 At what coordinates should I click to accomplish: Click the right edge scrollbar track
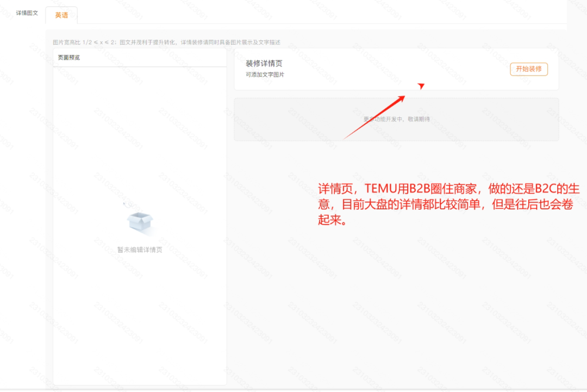584,196
